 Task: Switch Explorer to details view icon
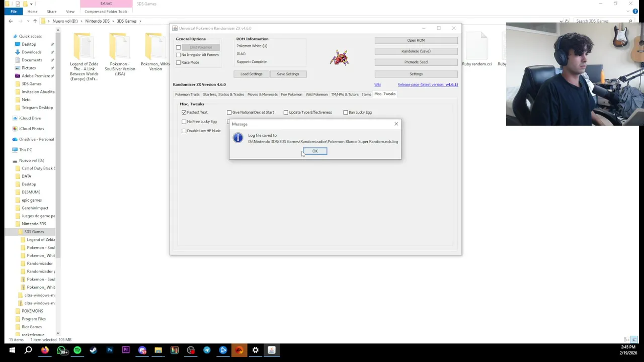pos(626,340)
